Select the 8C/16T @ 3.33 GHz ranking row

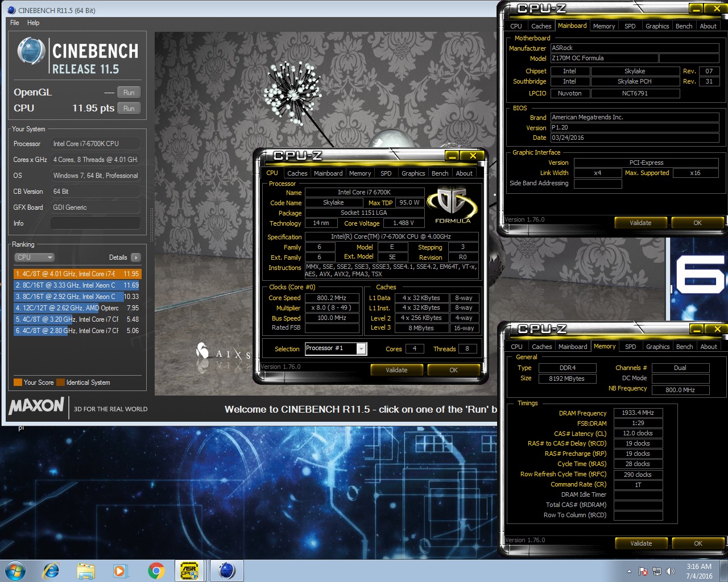[x=77, y=285]
